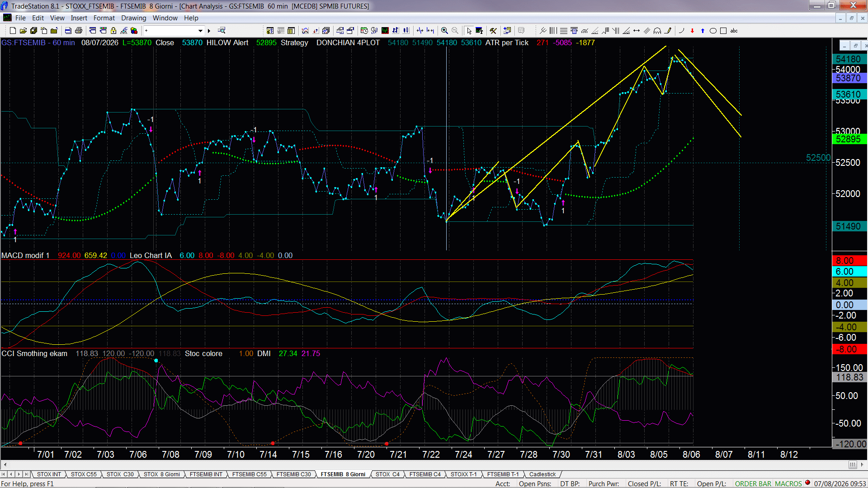Open the Format menu
The height and width of the screenshot is (488, 868).
point(104,18)
